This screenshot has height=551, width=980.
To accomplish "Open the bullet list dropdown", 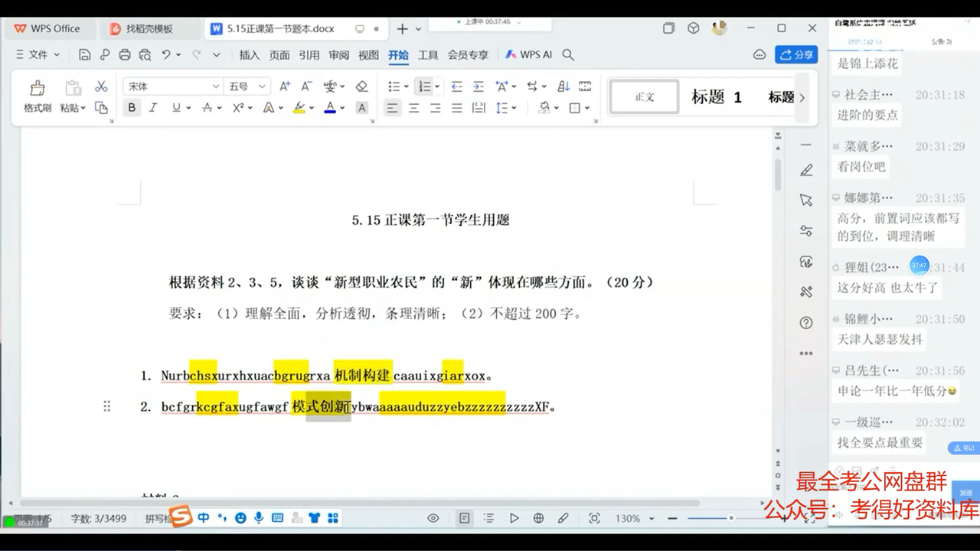I will pos(406,86).
